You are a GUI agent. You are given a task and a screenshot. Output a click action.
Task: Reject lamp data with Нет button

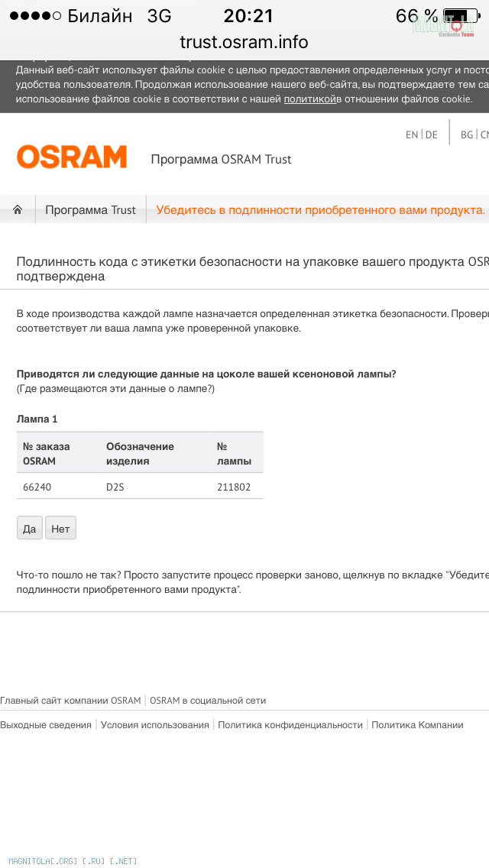[60, 528]
